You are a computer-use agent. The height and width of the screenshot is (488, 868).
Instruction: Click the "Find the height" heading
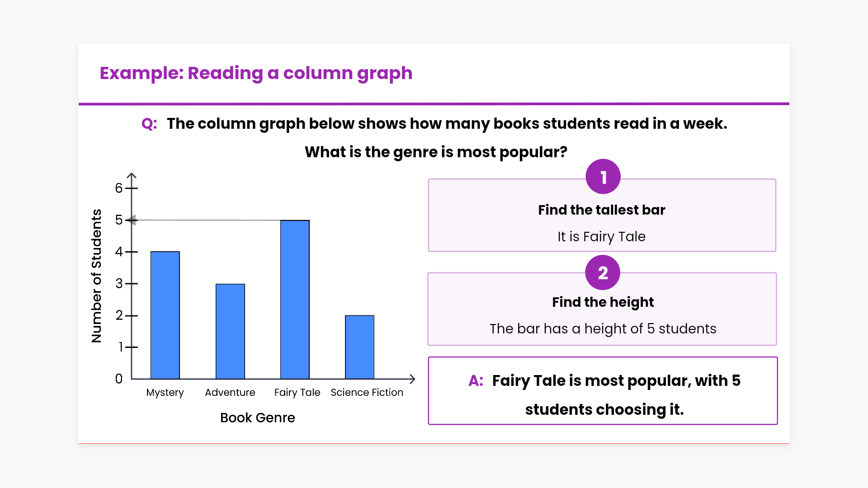pyautogui.click(x=603, y=302)
